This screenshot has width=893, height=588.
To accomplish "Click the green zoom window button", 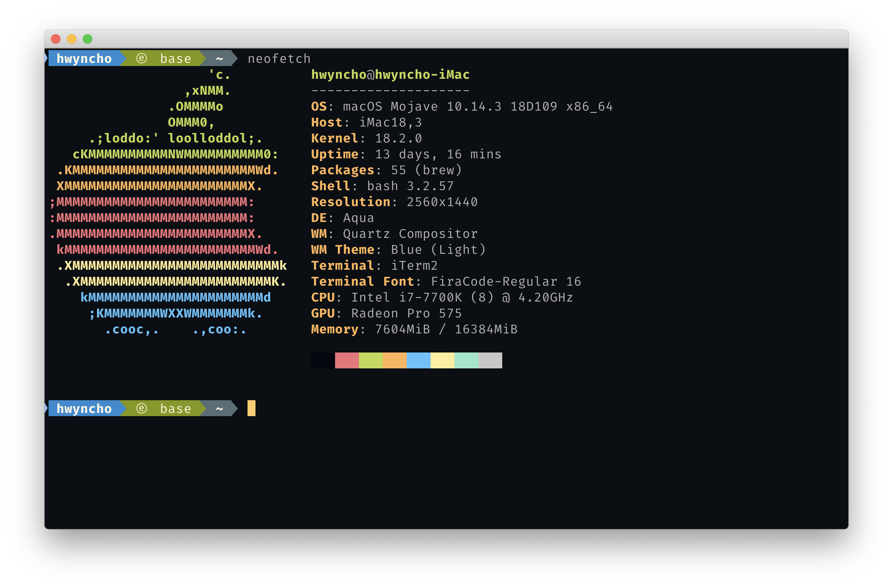I will click(x=88, y=39).
